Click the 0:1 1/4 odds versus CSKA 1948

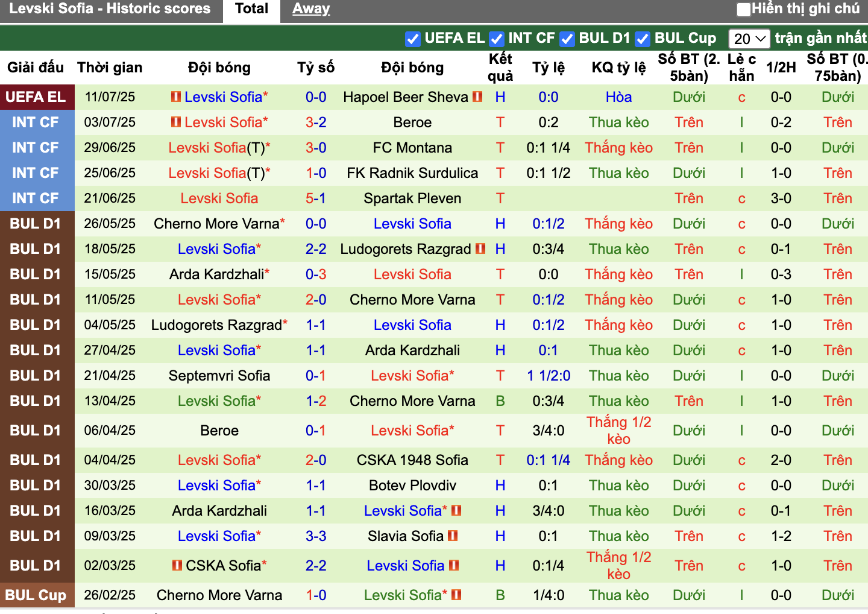coord(549,460)
